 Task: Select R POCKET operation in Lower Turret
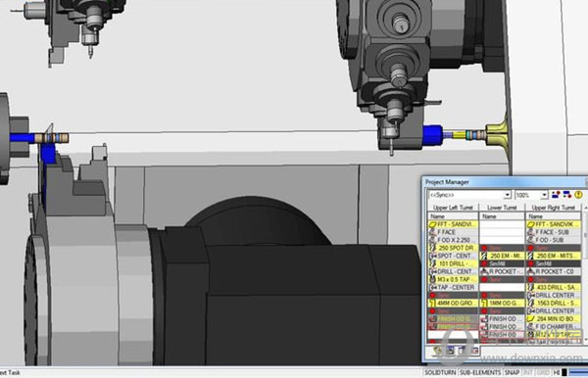coord(502,271)
